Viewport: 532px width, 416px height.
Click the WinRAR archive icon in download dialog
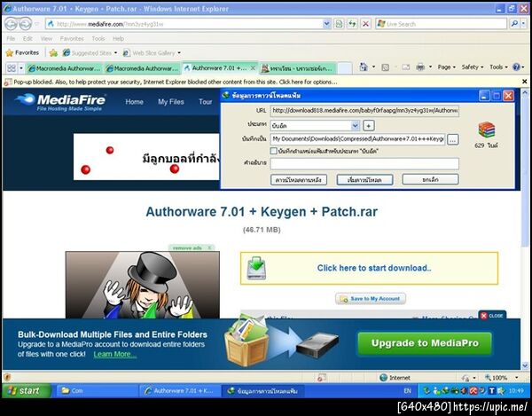[x=487, y=130]
